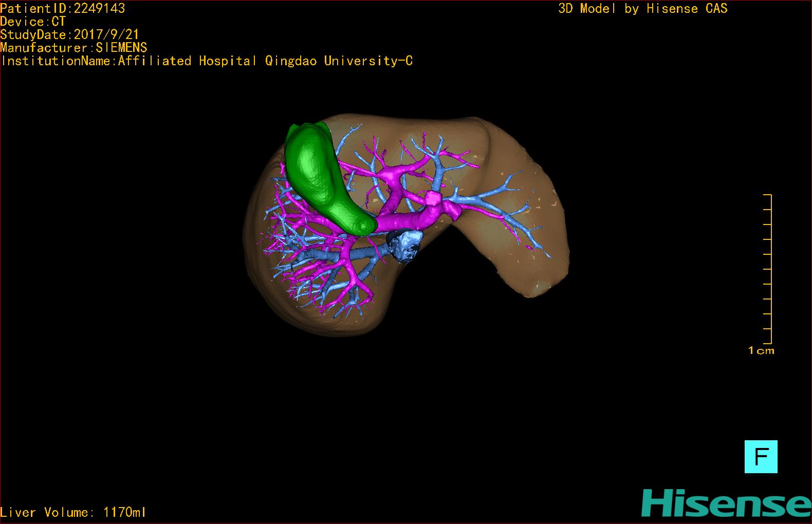The width and height of the screenshot is (812, 524).
Task: Click the cyan F orientation indicator
Action: pos(761,456)
